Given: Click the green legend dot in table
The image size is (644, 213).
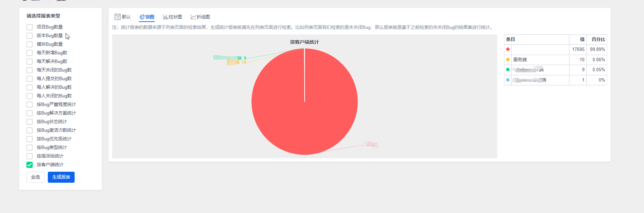Looking at the screenshot, I should tap(508, 70).
